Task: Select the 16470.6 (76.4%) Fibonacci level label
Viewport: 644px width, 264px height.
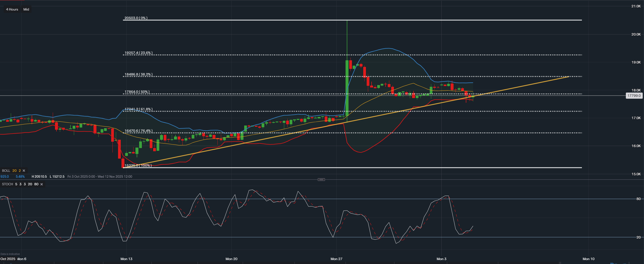Action: pyautogui.click(x=138, y=131)
